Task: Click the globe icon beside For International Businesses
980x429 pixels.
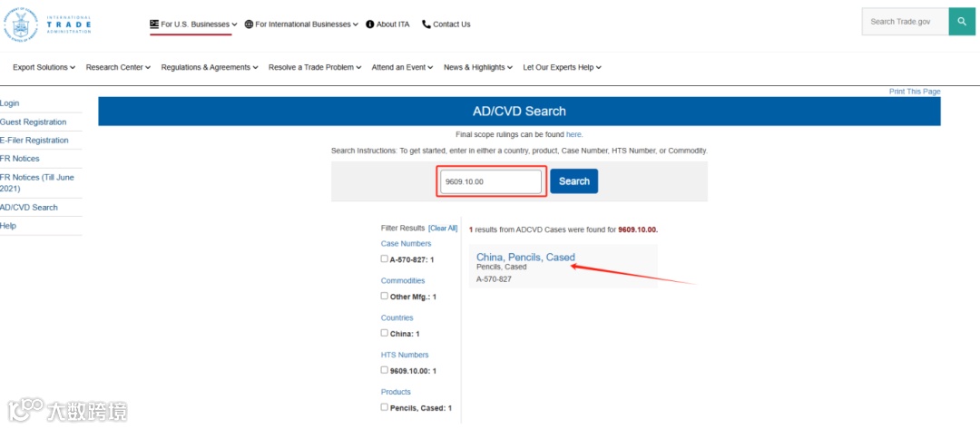Action: point(249,24)
